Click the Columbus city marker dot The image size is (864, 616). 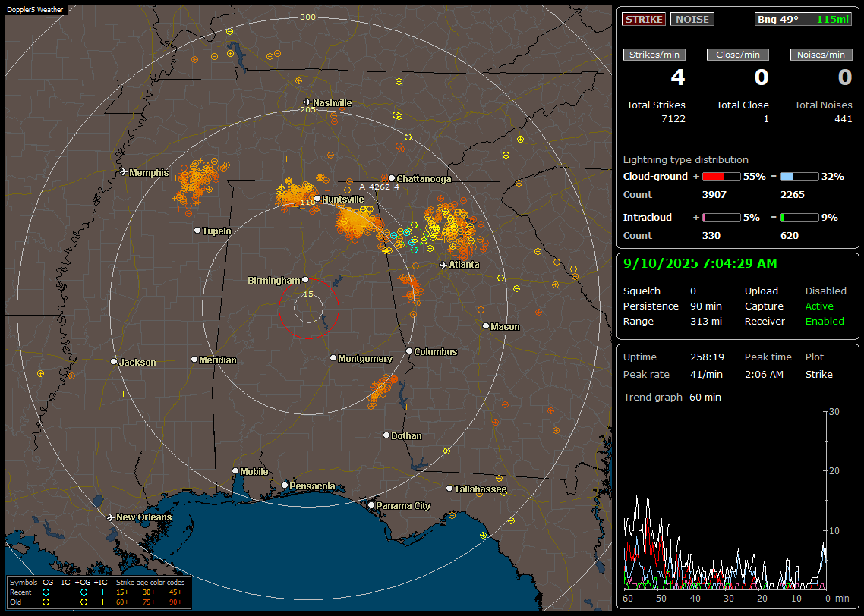tap(409, 350)
